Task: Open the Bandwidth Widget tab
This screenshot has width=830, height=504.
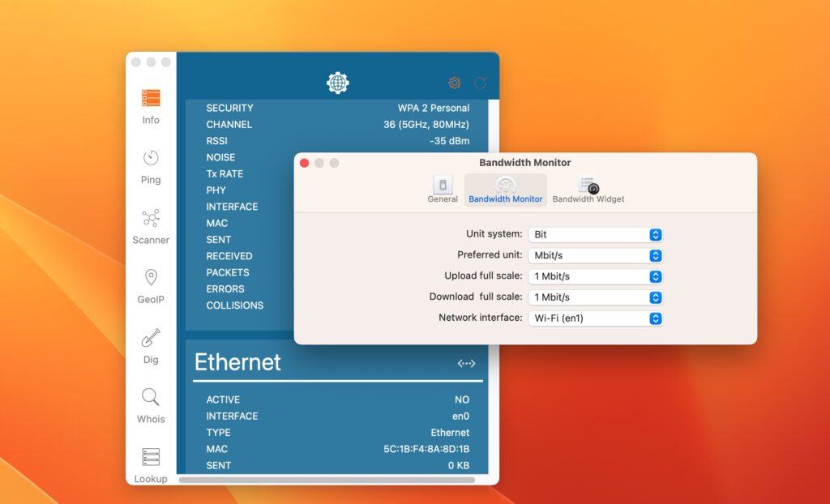Action: [588, 189]
